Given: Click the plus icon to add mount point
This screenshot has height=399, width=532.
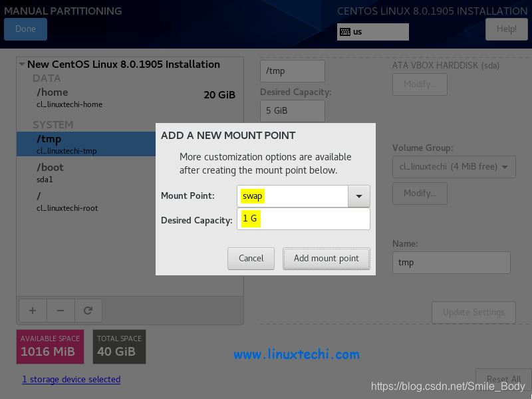Looking at the screenshot, I should (33, 311).
